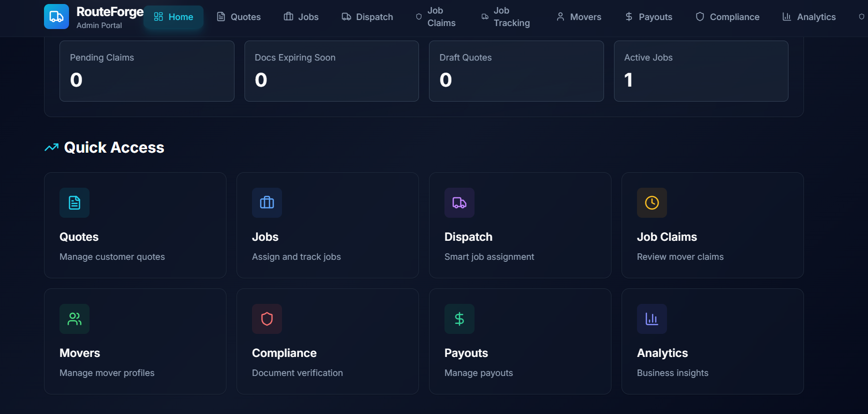Image resolution: width=868 pixels, height=414 pixels.
Task: Select the green Payouts dollar icon
Action: click(459, 319)
